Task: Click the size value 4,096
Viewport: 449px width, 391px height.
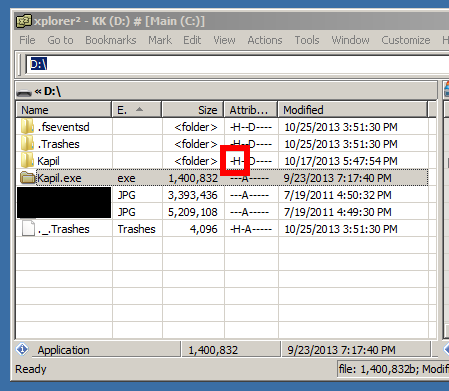Action: click(204, 229)
